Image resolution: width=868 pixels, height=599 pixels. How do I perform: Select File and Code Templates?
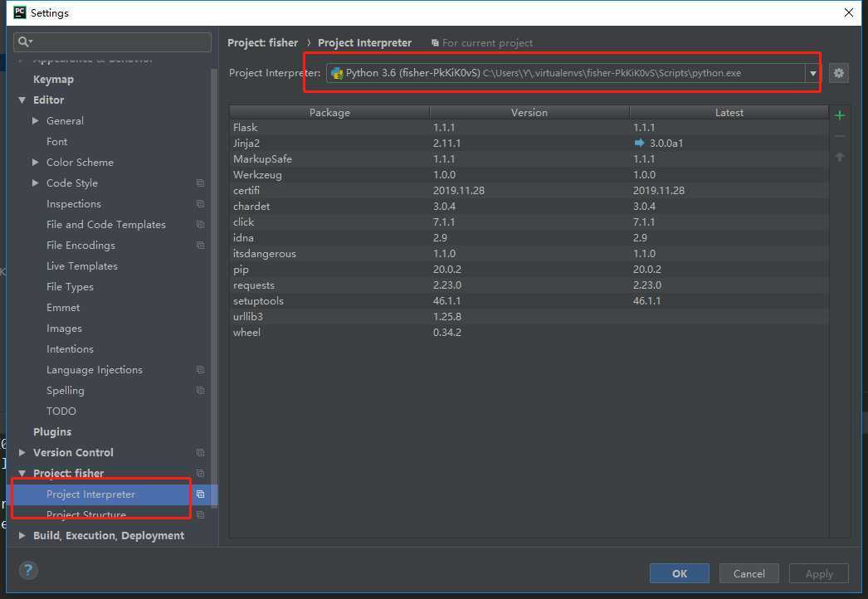click(105, 225)
